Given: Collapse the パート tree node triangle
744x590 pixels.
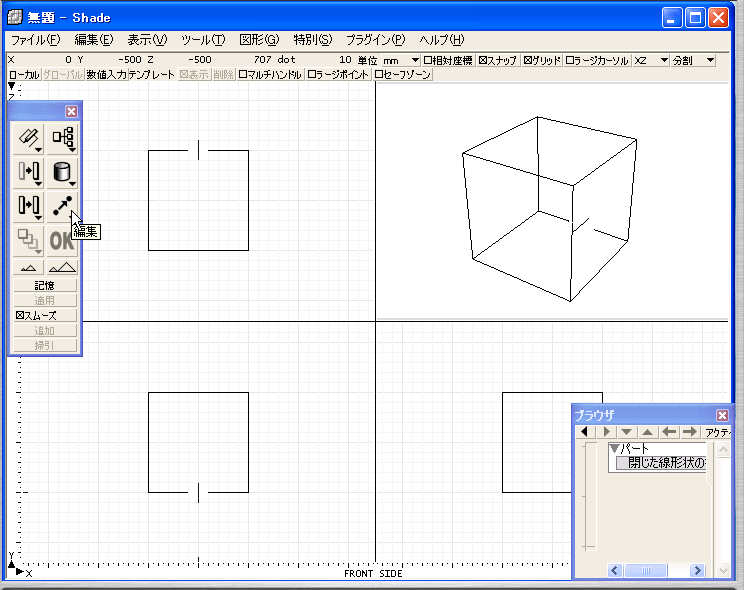Looking at the screenshot, I should tap(615, 448).
